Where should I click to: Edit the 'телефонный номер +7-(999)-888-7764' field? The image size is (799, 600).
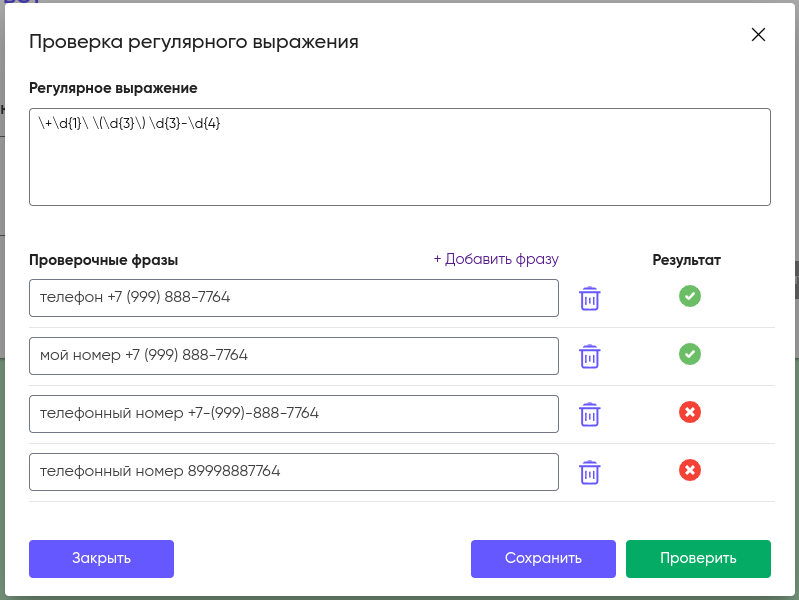click(294, 413)
